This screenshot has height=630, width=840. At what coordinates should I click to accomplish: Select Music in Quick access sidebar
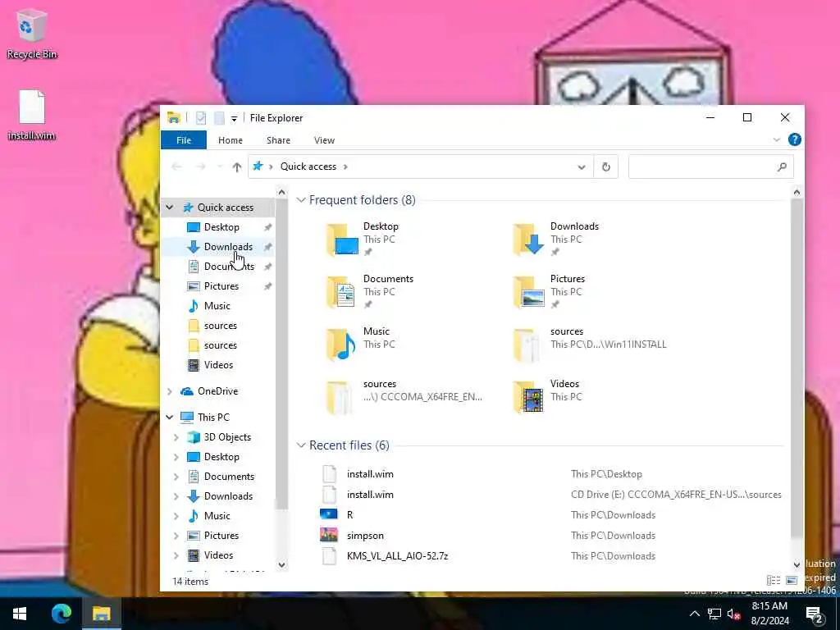[x=217, y=306]
